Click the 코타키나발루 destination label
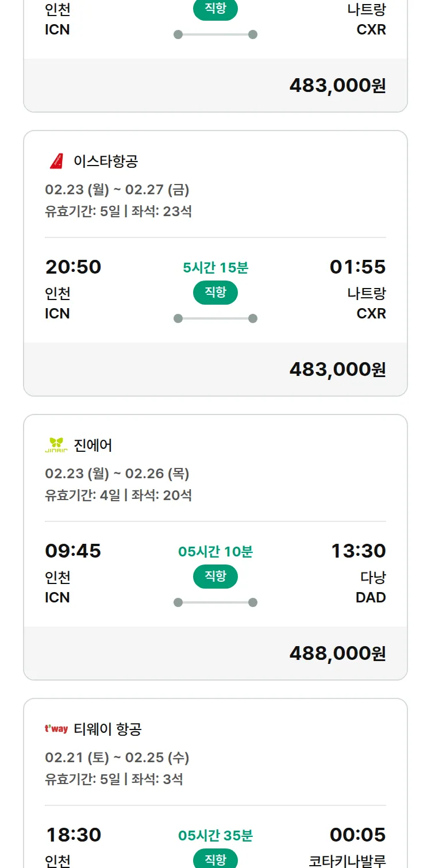This screenshot has width=431, height=868. 347,861
